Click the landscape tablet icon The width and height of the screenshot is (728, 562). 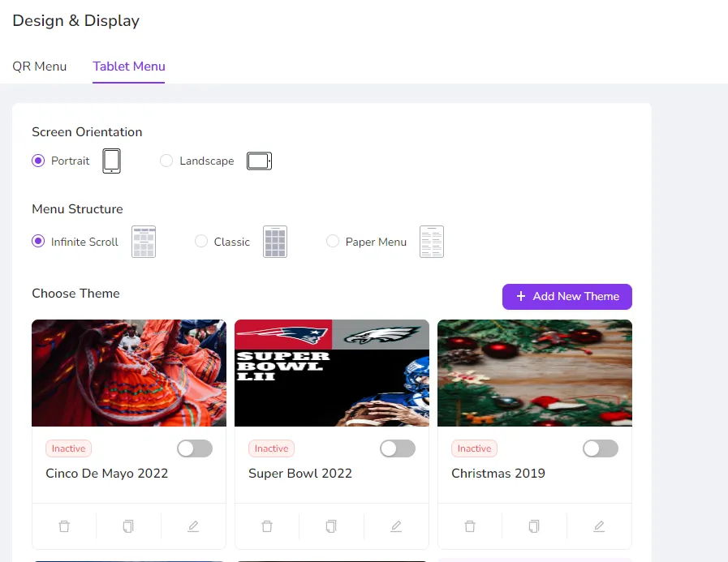pyautogui.click(x=259, y=161)
